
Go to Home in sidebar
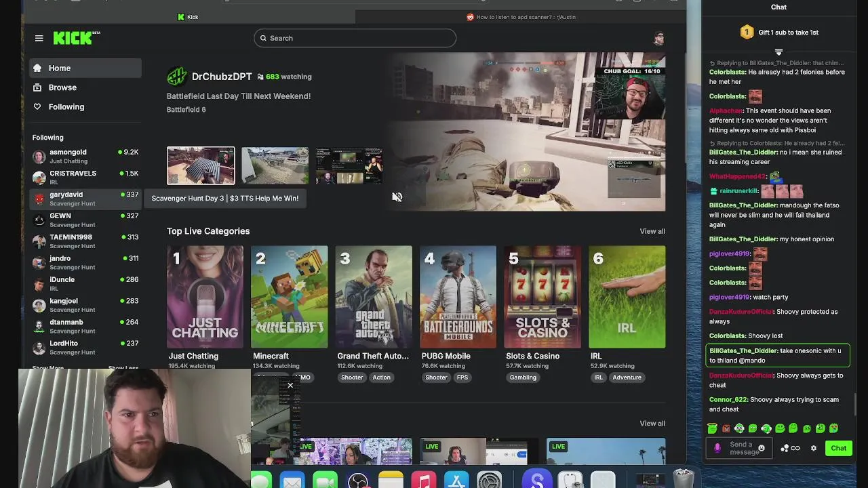click(x=85, y=68)
